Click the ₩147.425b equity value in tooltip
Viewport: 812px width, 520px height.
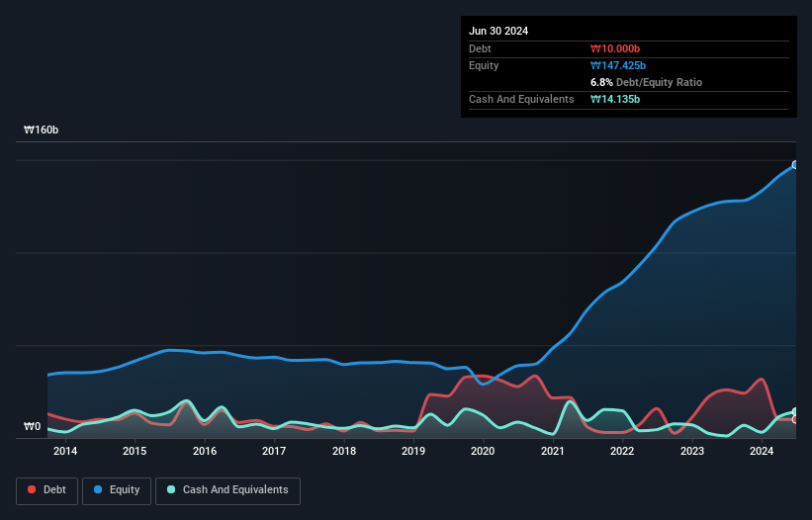(x=618, y=65)
